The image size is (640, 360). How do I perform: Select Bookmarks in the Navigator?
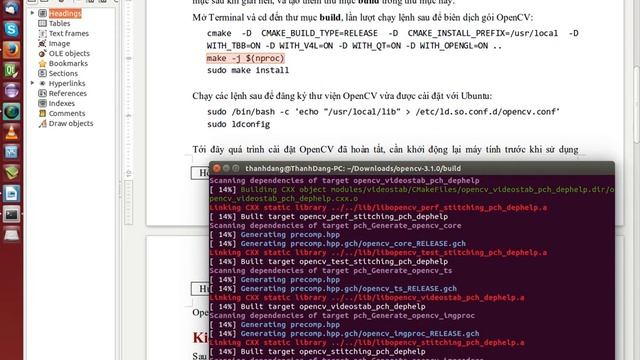[68, 63]
